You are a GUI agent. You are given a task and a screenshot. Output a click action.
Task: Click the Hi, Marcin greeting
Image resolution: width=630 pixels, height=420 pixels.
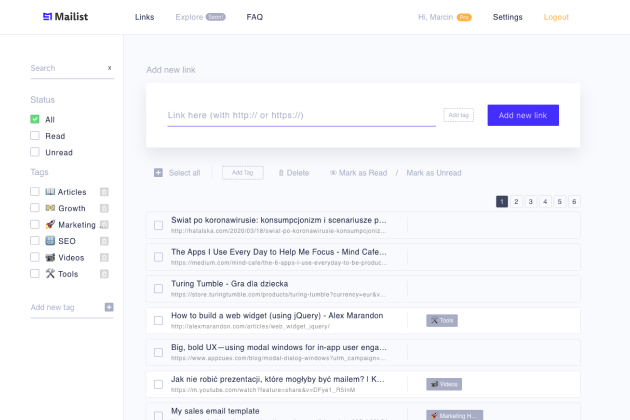pos(435,17)
